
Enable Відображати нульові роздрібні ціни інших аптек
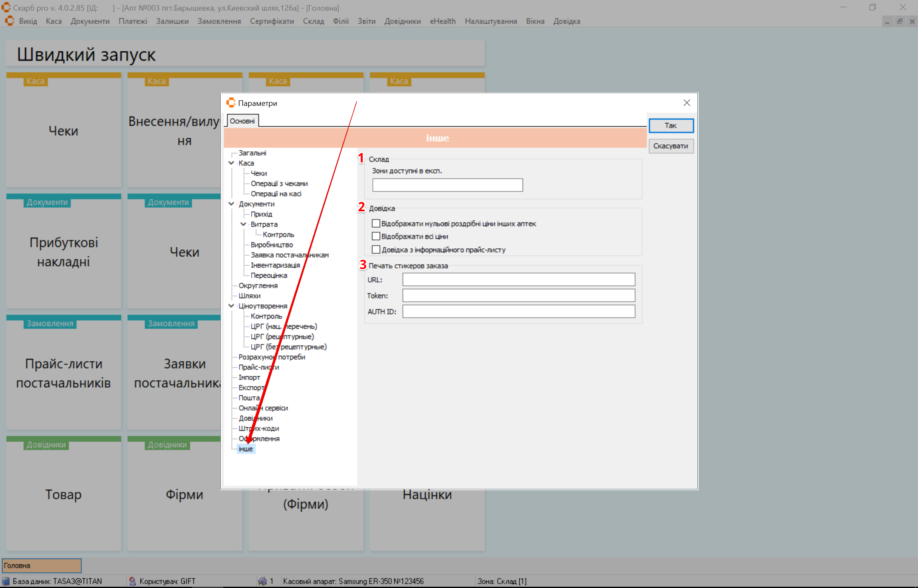pyautogui.click(x=376, y=223)
